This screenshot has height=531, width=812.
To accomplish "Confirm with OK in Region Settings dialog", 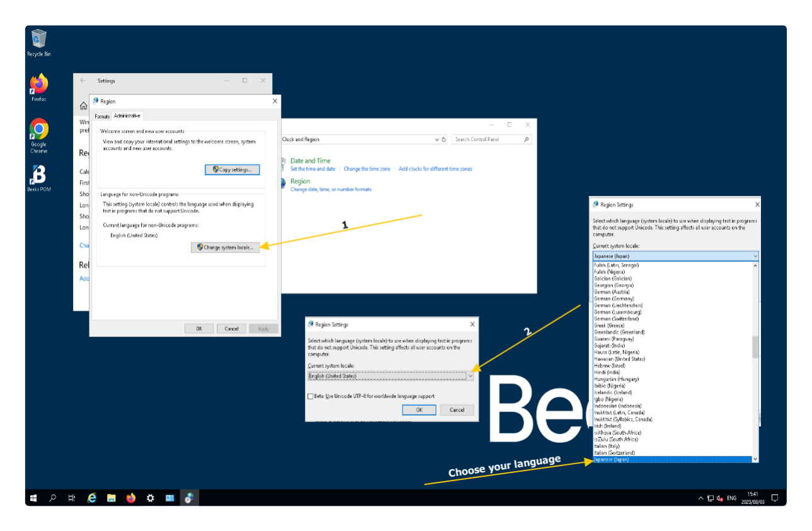I will (x=419, y=410).
